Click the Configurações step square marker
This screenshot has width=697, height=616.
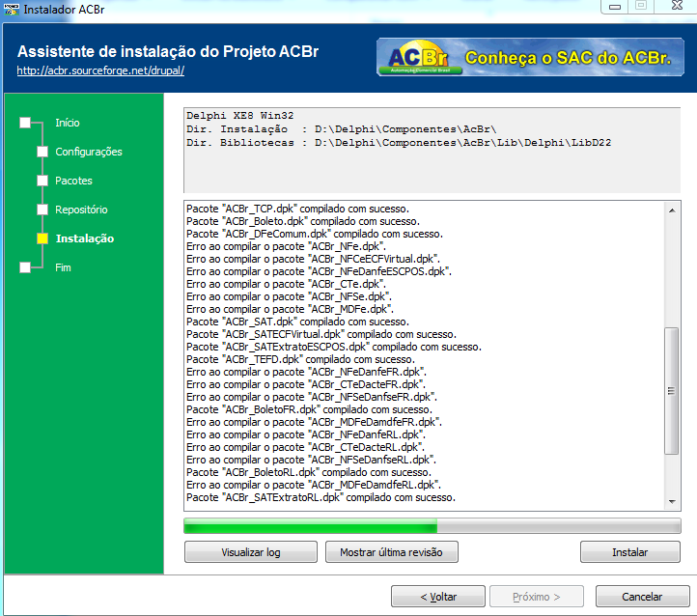42,152
